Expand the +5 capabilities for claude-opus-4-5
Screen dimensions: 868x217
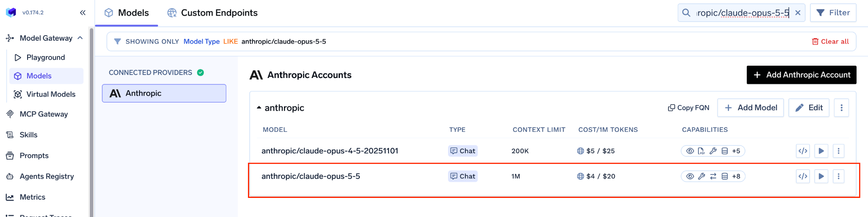point(736,151)
